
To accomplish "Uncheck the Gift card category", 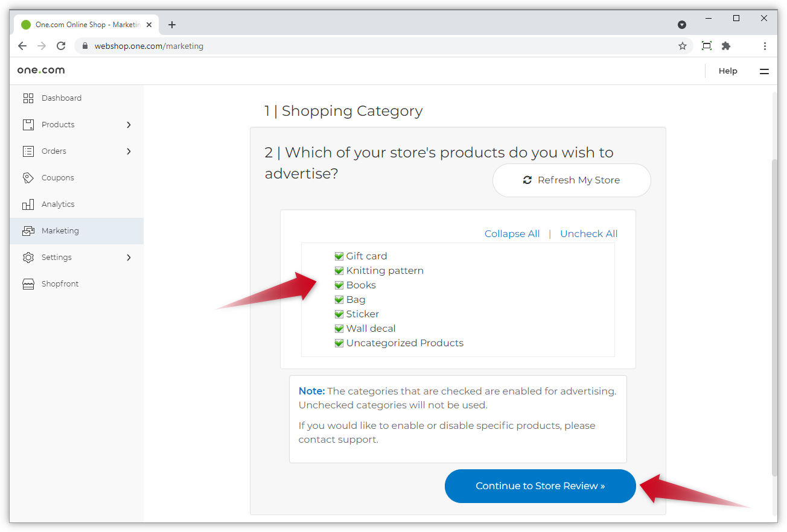I will pyautogui.click(x=339, y=256).
